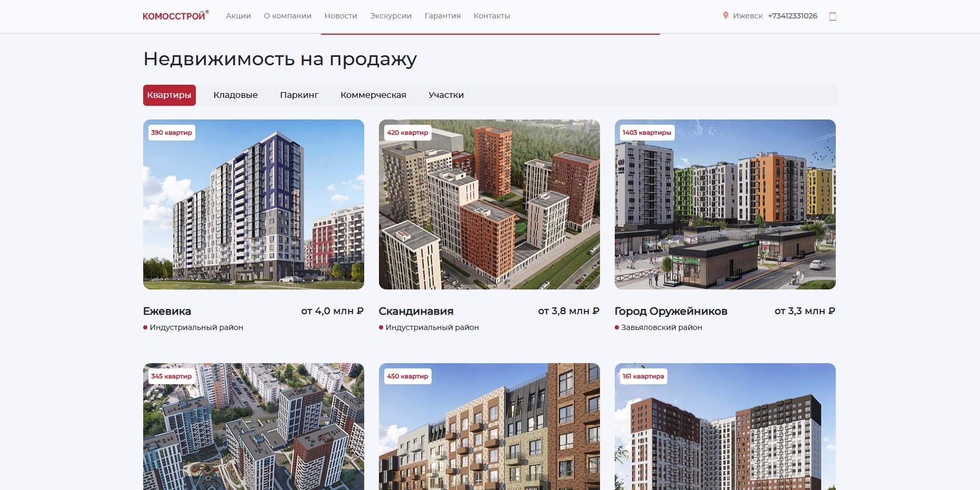Go to О компании page

click(x=287, y=16)
